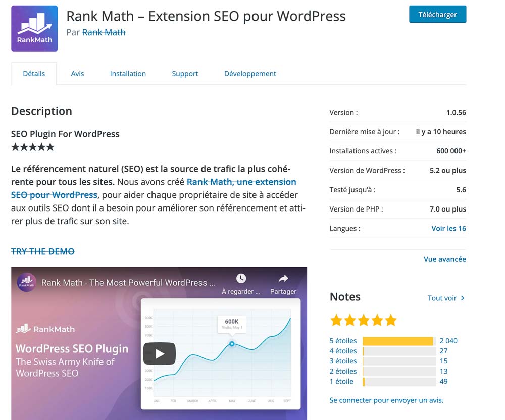The height and width of the screenshot is (420, 505).
Task: Click the 2 040 review count
Action: tap(448, 341)
